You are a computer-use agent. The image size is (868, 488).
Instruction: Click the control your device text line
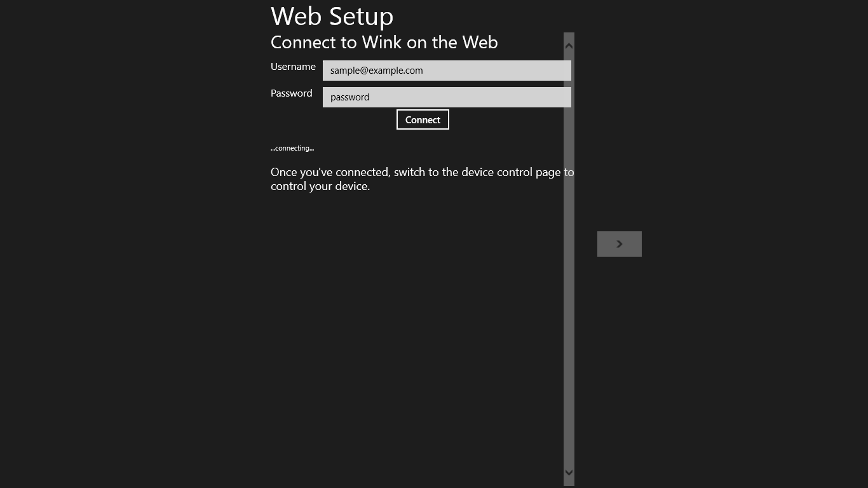click(x=320, y=186)
